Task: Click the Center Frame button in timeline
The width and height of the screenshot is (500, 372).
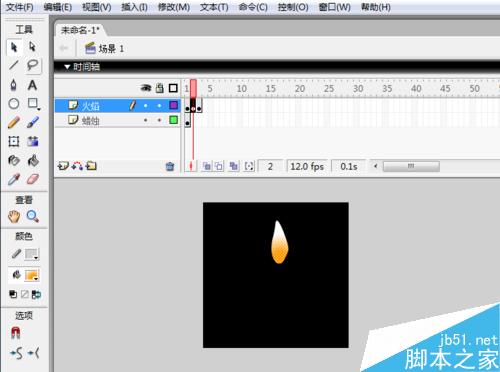Action: coord(191,166)
